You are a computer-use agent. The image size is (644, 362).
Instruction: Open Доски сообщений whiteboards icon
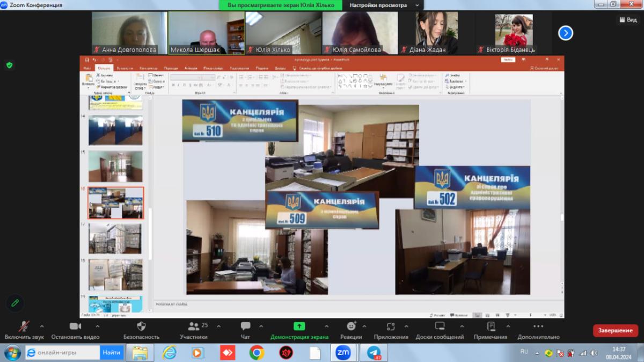point(440,326)
